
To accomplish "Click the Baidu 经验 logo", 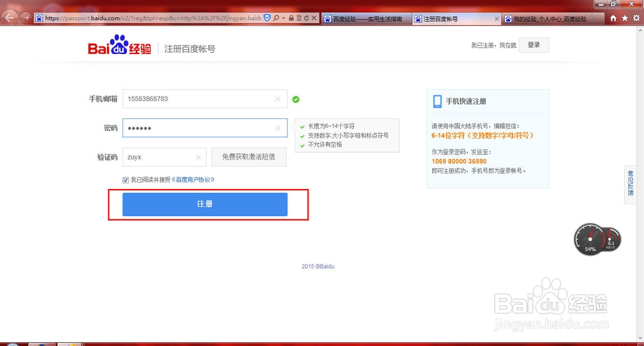I will (120, 44).
